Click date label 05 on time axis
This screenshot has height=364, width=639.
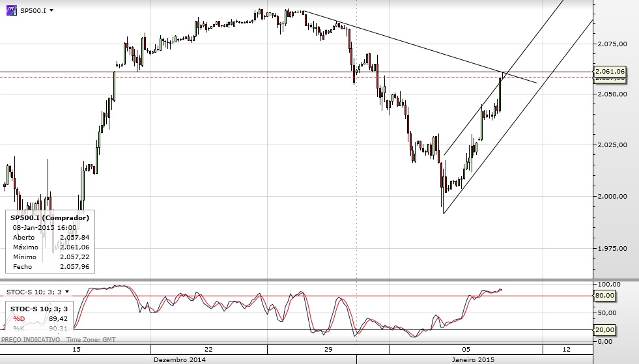(x=466, y=349)
